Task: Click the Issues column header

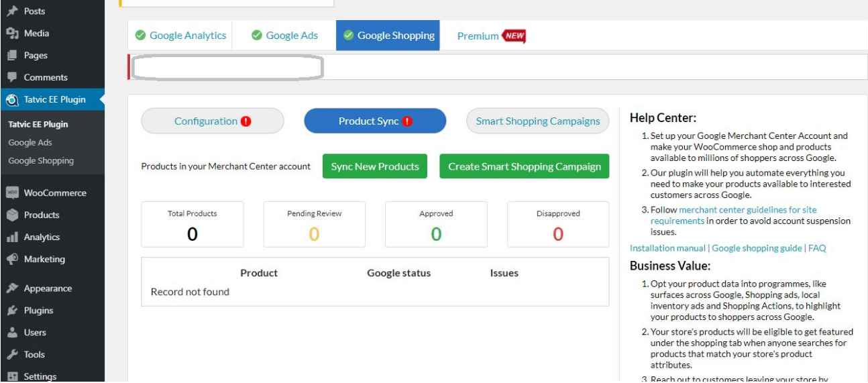Action: point(504,273)
